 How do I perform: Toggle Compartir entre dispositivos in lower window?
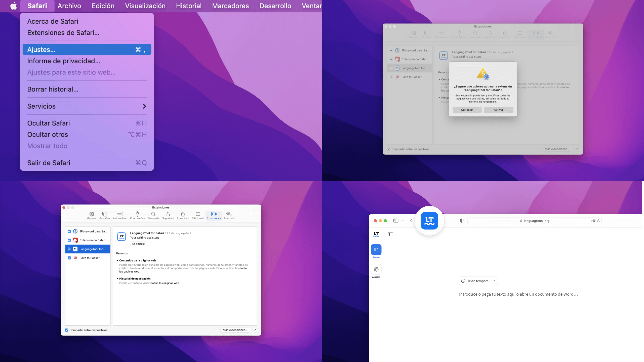click(67, 330)
